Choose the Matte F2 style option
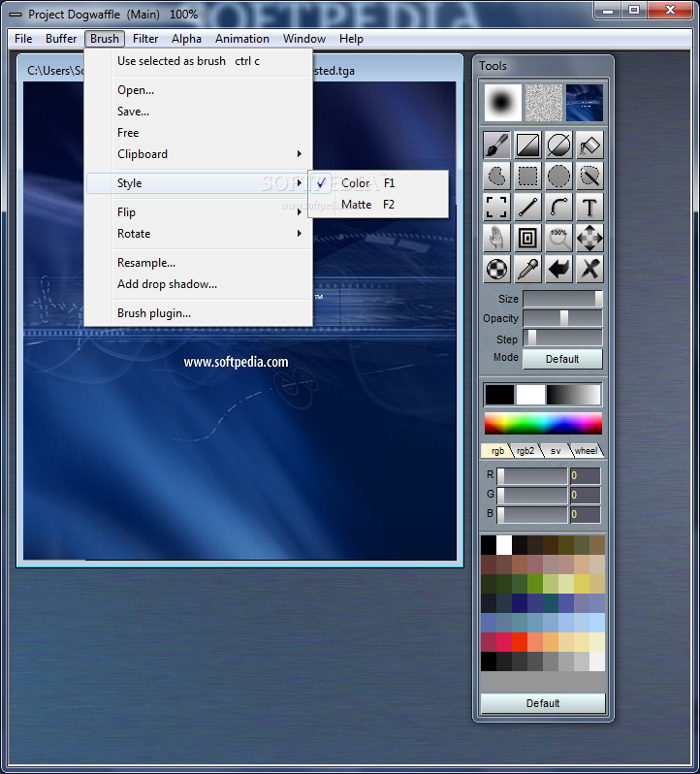The width and height of the screenshot is (700, 774). coord(378,205)
